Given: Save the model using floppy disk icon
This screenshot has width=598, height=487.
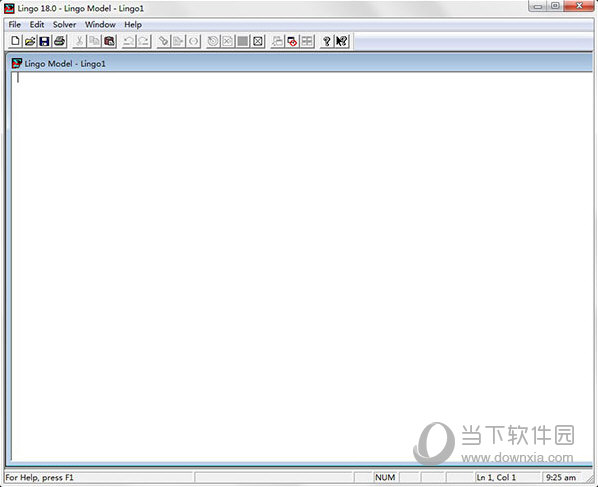Looking at the screenshot, I should pos(45,41).
